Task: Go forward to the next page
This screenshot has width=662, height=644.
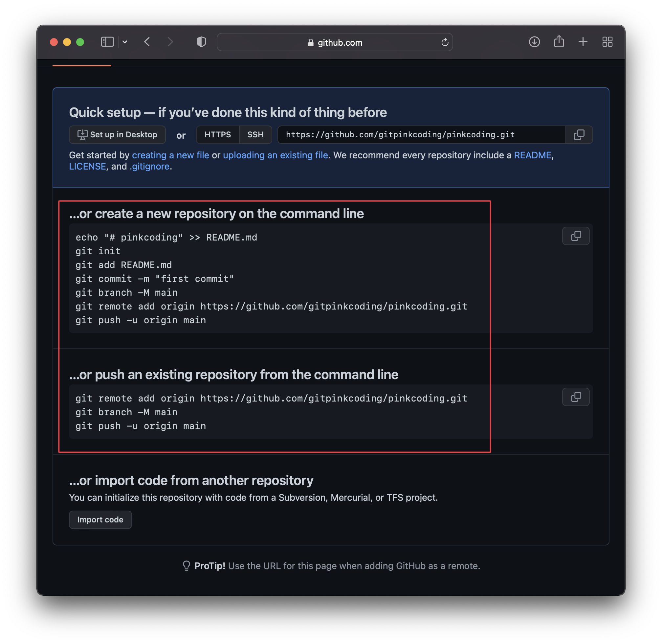Action: pos(170,42)
